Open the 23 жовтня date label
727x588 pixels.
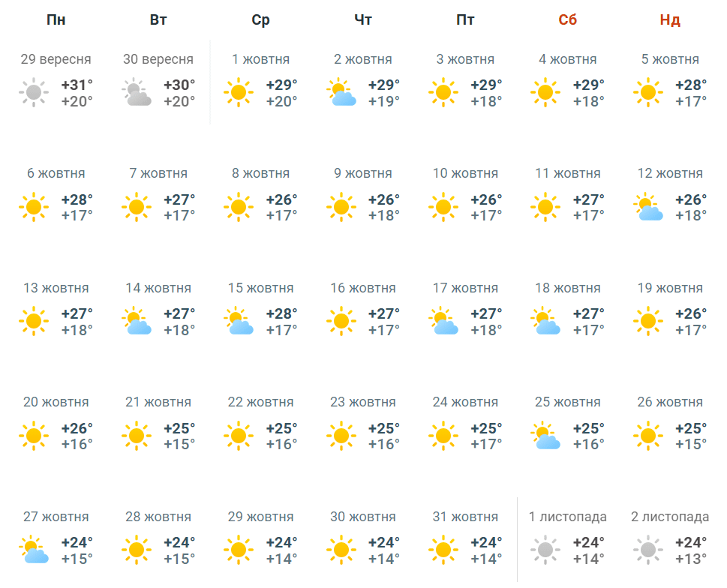tap(363, 402)
